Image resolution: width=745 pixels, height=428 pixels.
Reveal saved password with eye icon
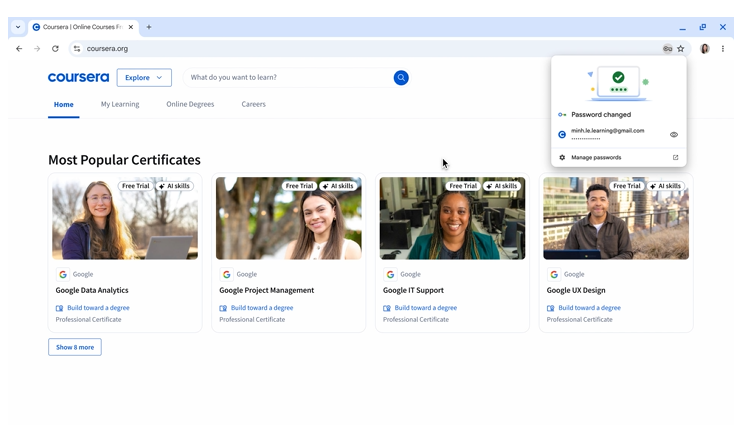pos(674,134)
